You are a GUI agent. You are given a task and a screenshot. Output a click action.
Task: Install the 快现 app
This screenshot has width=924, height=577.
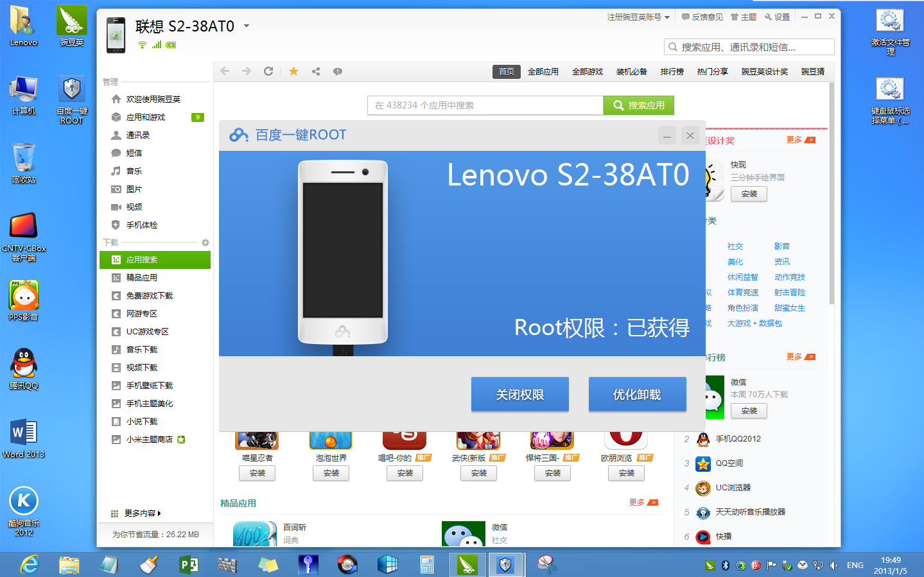(749, 194)
